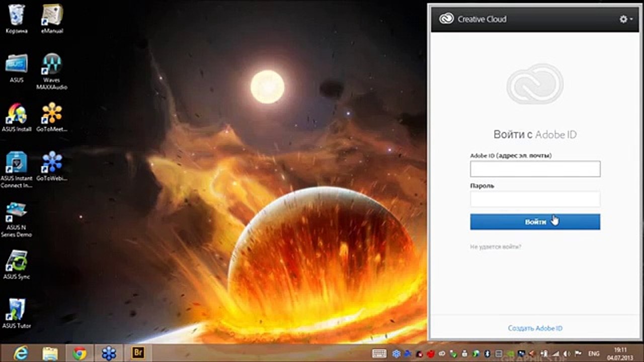Open the touch keyboard from the taskbar
This screenshot has width=644, height=362.
tap(379, 353)
